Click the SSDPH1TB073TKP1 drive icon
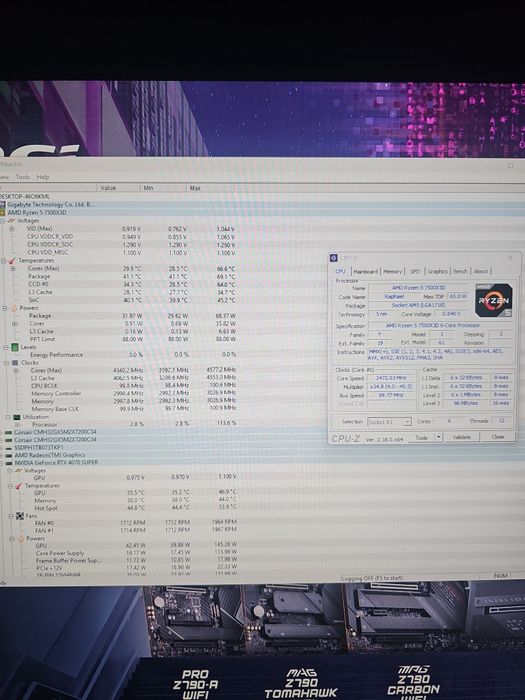The height and width of the screenshot is (700, 525). (x=8, y=447)
